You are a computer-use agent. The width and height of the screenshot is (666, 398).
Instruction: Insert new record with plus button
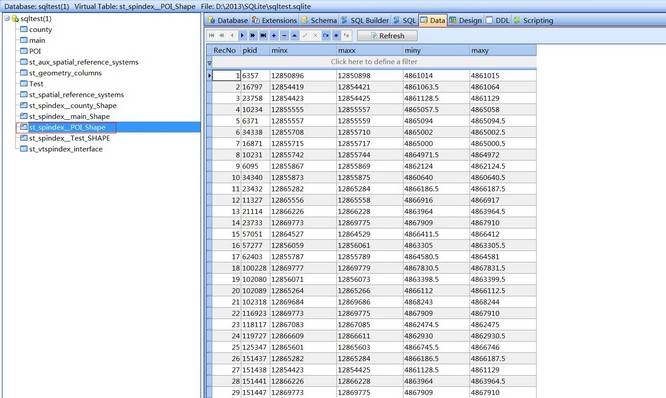point(274,36)
